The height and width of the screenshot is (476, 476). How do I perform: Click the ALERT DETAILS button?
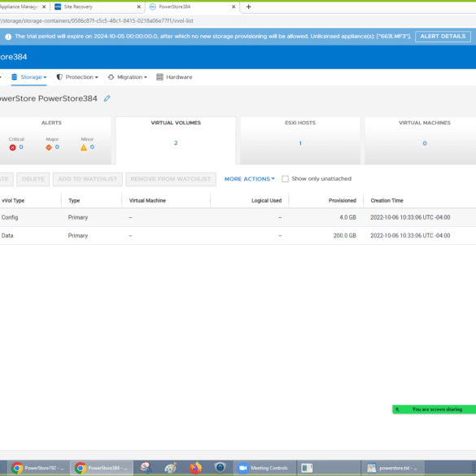coord(443,37)
